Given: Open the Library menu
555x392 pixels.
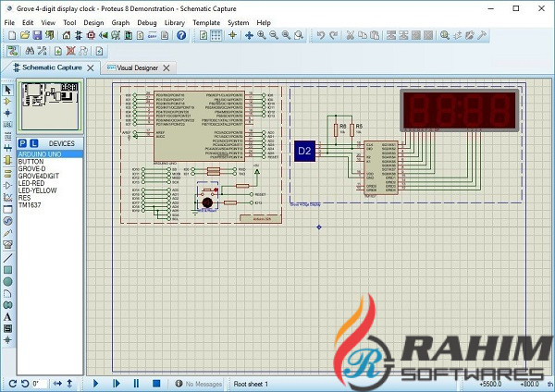Looking at the screenshot, I should click(x=178, y=21).
